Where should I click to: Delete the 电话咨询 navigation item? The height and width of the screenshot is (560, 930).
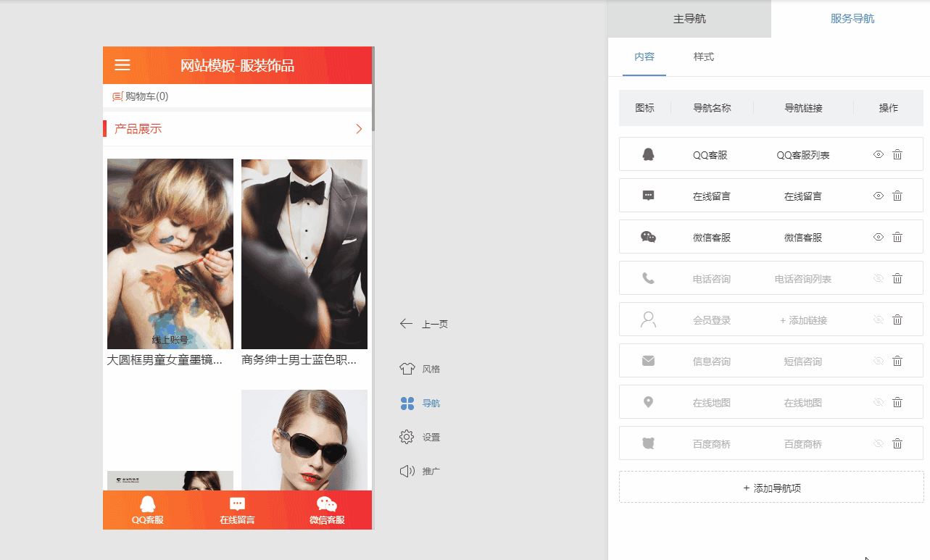point(897,278)
